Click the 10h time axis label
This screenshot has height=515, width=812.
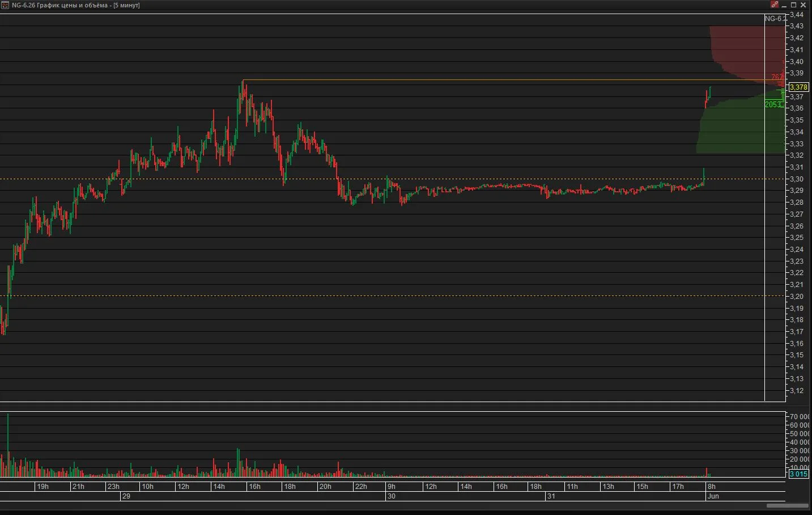pyautogui.click(x=148, y=487)
